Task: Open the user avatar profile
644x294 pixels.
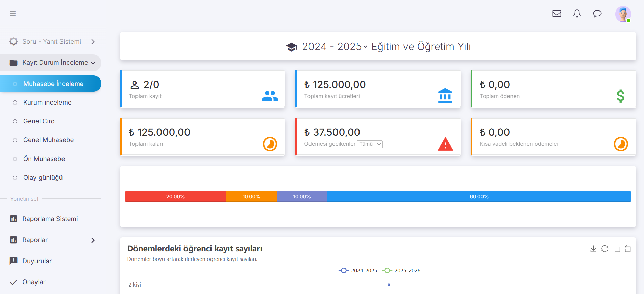Action: pos(623,14)
